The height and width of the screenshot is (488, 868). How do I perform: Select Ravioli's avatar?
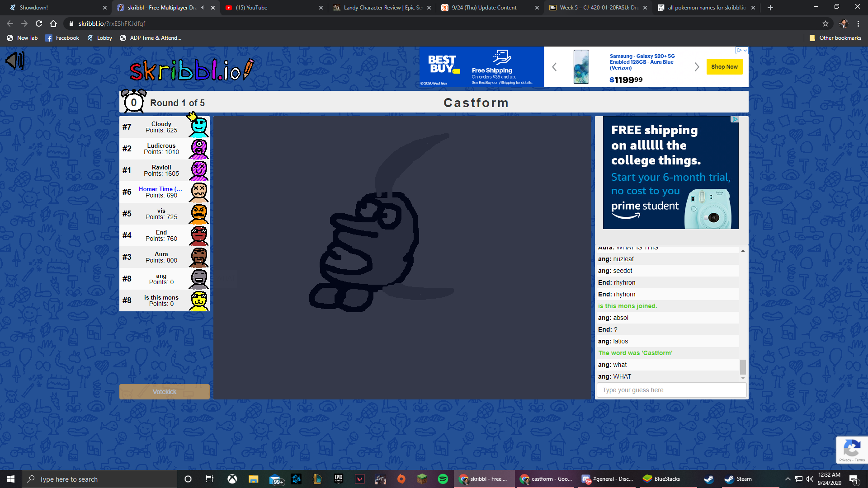pyautogui.click(x=198, y=170)
